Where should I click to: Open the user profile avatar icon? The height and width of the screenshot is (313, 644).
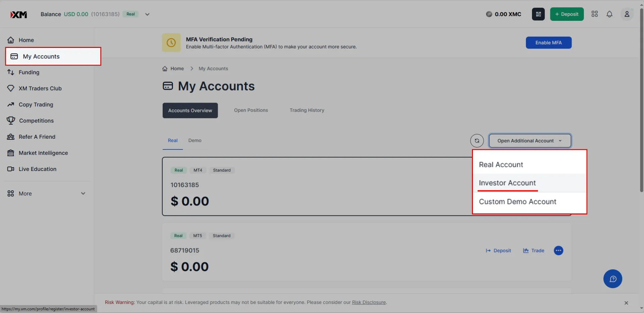click(627, 14)
